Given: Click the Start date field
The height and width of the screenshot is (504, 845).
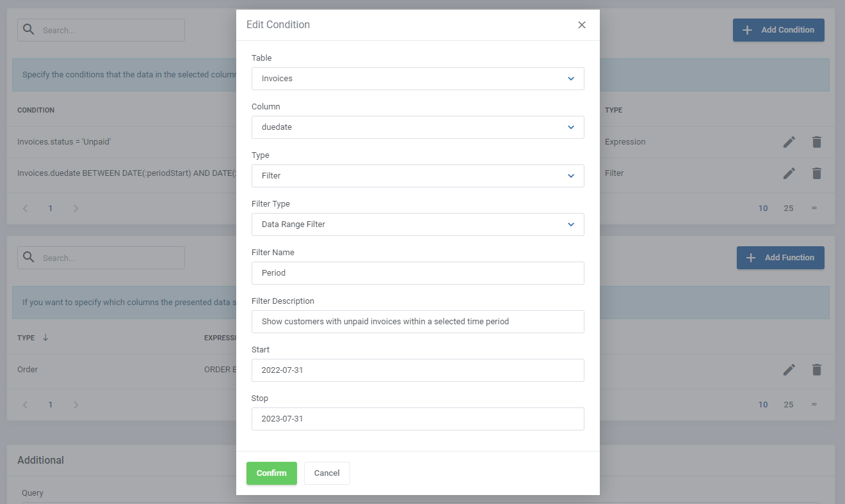Looking at the screenshot, I should pos(418,370).
